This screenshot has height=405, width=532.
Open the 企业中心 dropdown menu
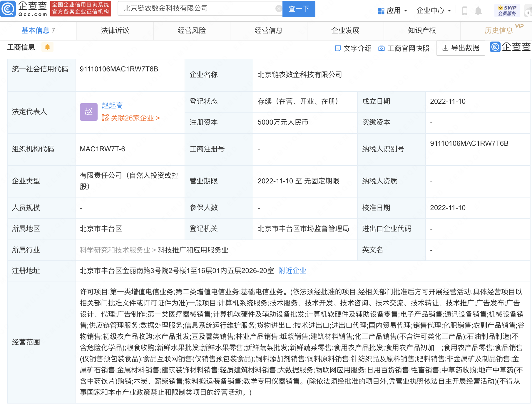coord(434,11)
